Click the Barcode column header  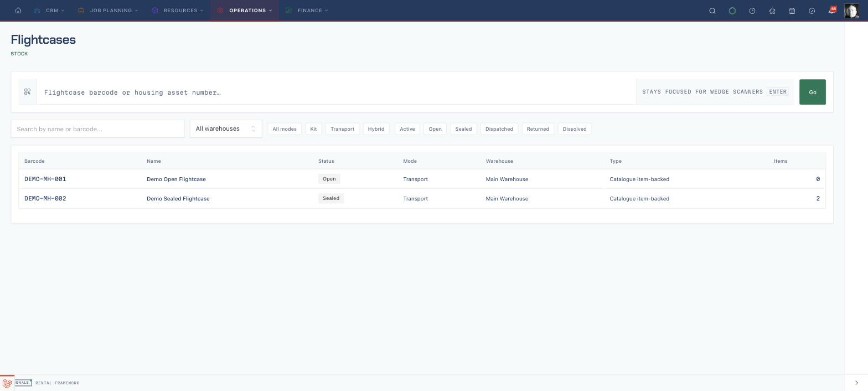34,161
